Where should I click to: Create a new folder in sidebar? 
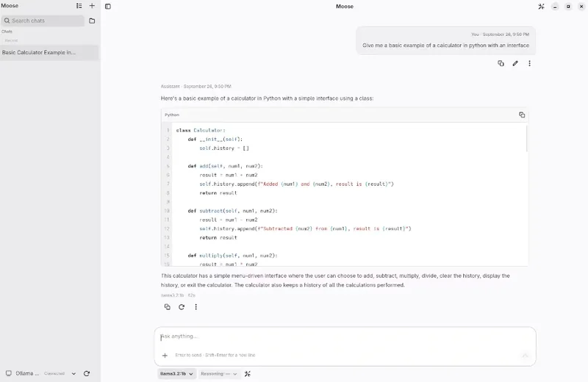(92, 21)
